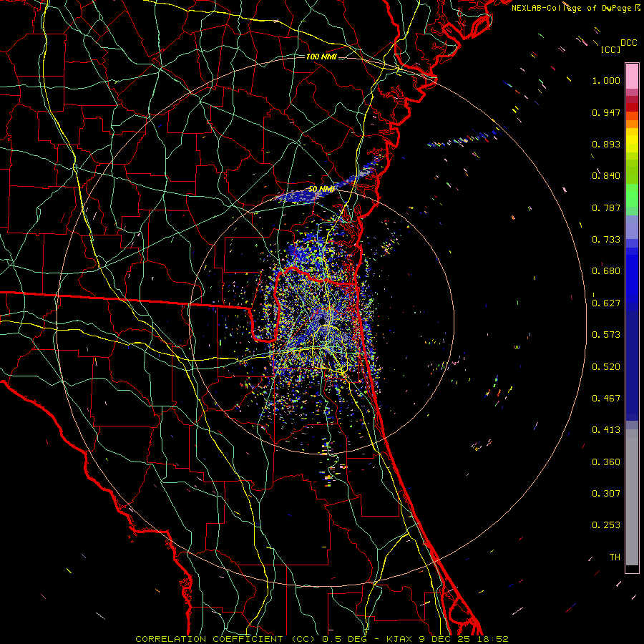Select the 0.947 scale value
644x644 pixels.
tap(606, 112)
